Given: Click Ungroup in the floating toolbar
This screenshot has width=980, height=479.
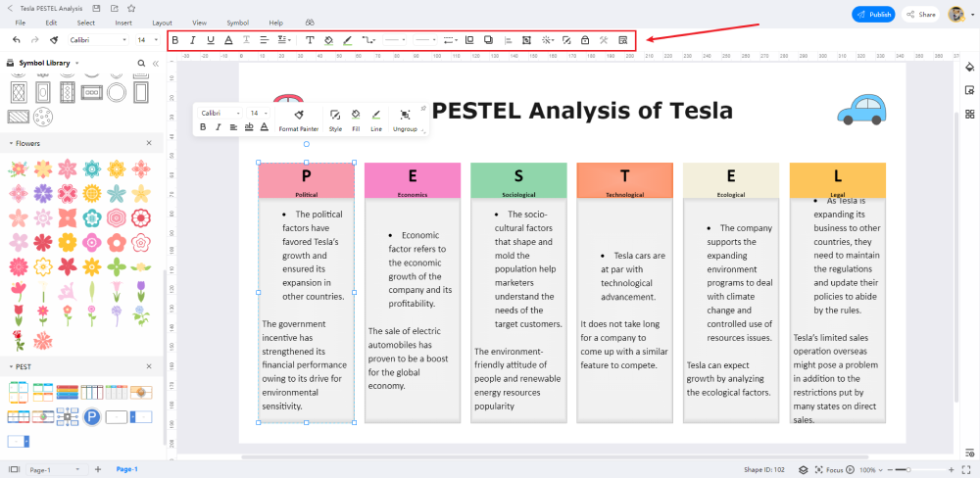Looking at the screenshot, I should click(x=405, y=120).
